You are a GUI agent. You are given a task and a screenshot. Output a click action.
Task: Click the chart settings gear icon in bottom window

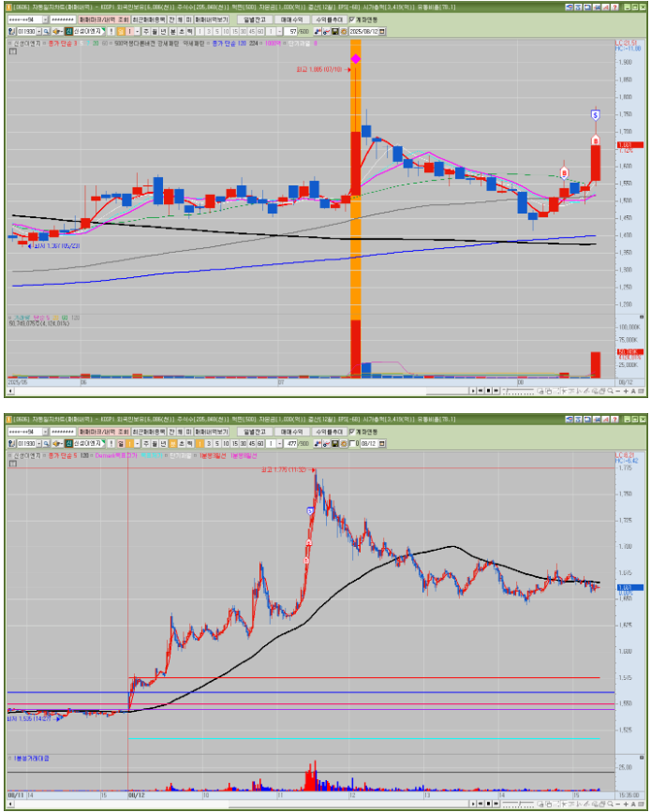(x=344, y=444)
